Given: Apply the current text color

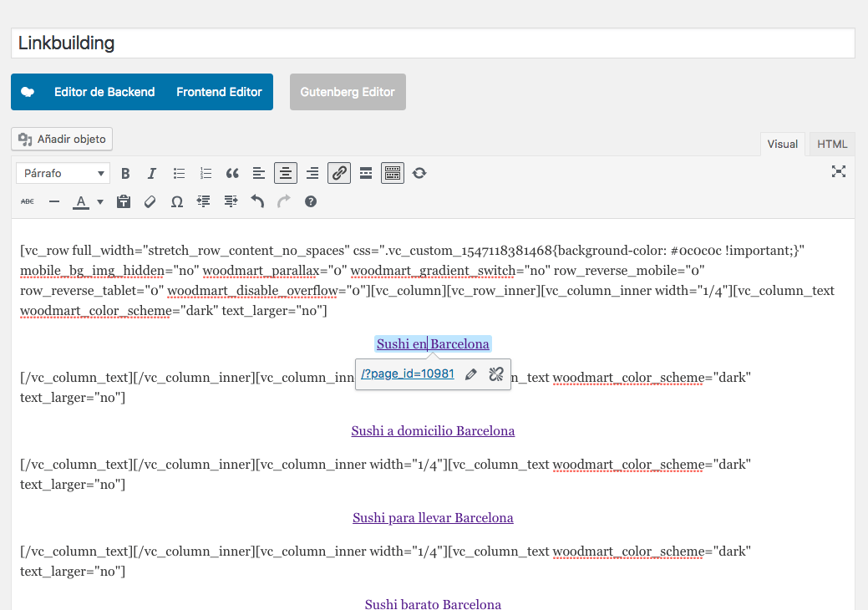Looking at the screenshot, I should pos(81,201).
